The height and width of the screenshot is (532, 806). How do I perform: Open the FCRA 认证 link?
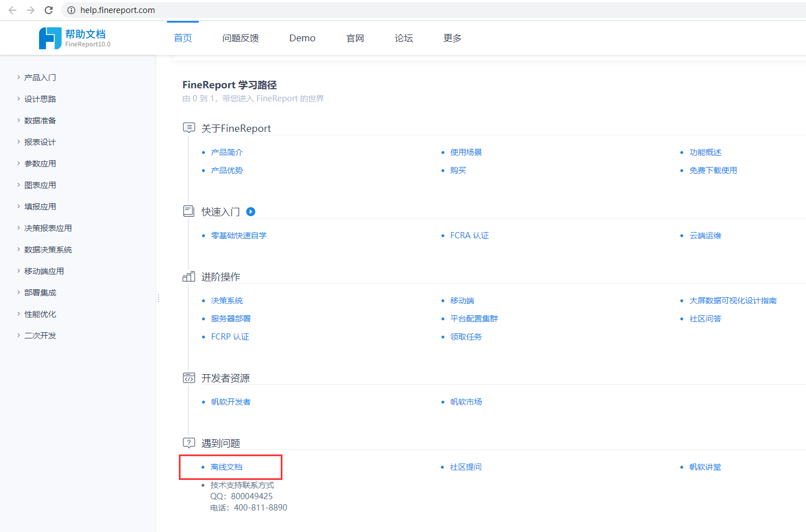pyautogui.click(x=469, y=235)
